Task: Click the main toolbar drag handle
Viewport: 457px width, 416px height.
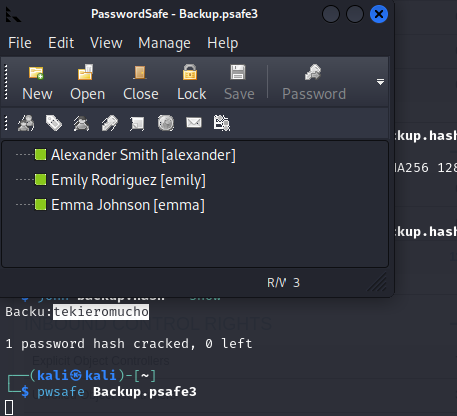Action: [6, 82]
